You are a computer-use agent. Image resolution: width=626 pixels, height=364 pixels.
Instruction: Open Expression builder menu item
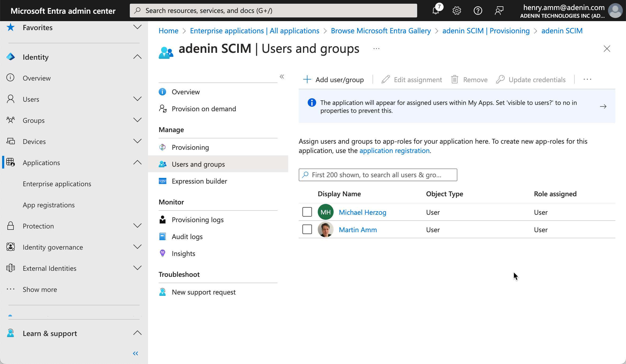tap(199, 181)
